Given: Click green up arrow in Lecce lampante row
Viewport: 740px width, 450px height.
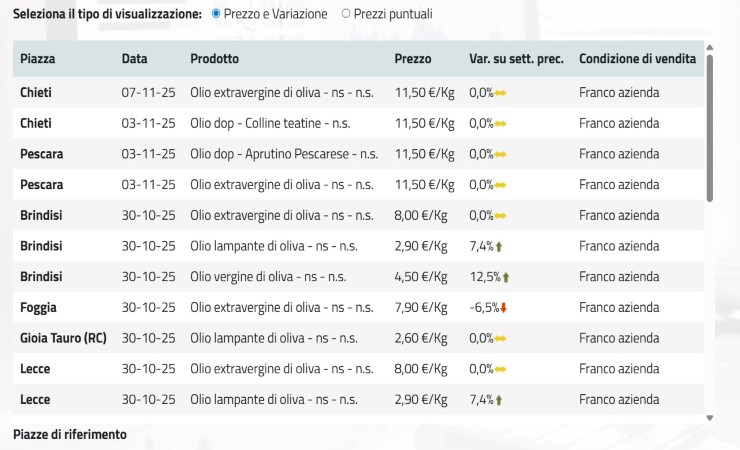Looking at the screenshot, I should point(499,400).
